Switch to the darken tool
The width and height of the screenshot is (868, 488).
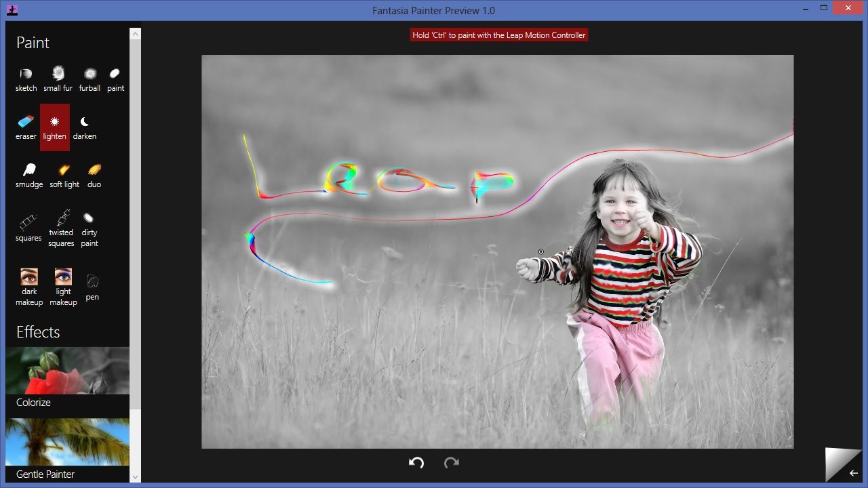[x=85, y=127]
